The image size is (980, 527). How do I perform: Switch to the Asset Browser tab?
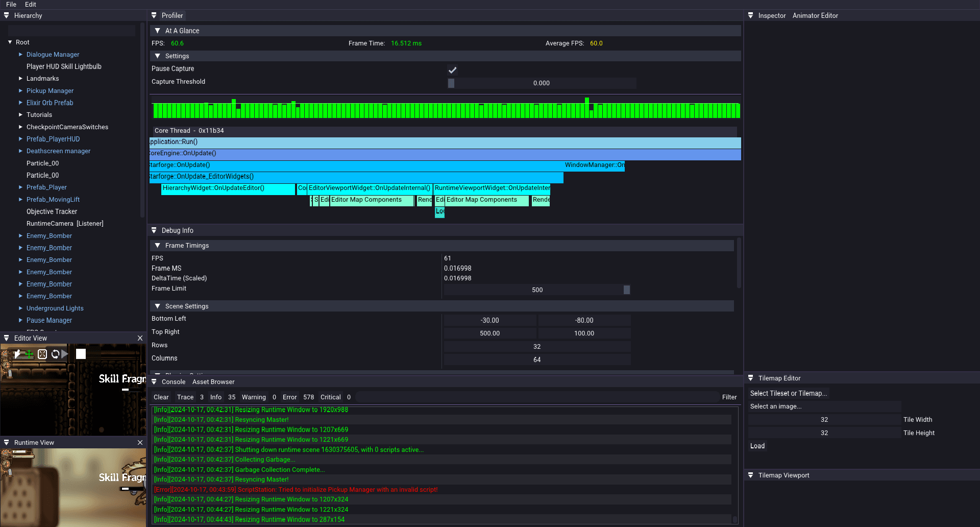pyautogui.click(x=213, y=381)
